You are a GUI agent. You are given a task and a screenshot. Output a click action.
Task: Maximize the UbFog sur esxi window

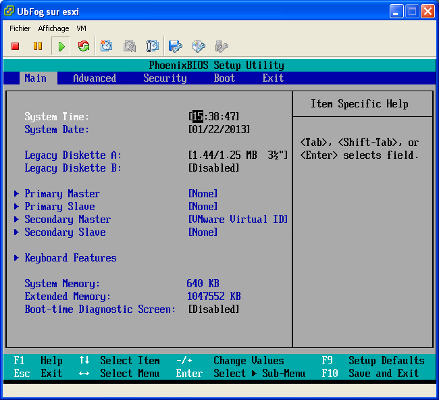(412, 12)
